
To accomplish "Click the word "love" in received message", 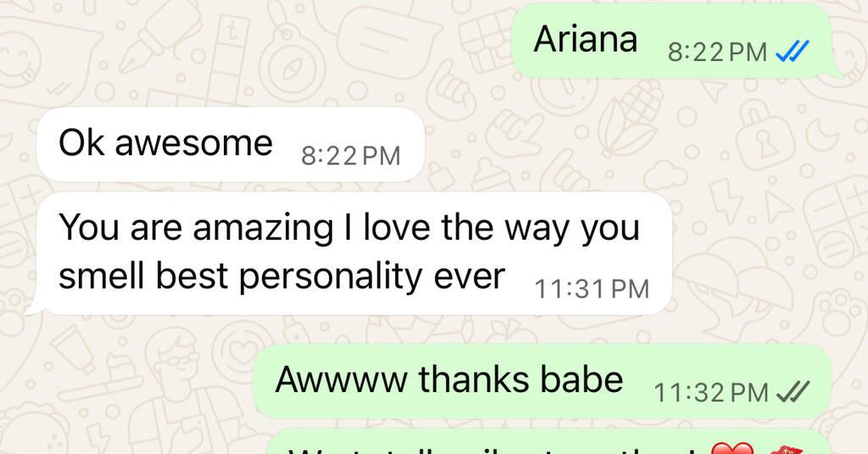I will pyautogui.click(x=397, y=227).
